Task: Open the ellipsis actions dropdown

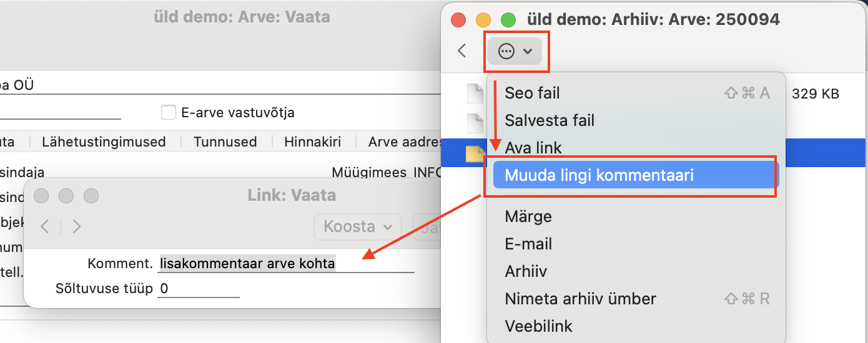Action: (x=515, y=51)
